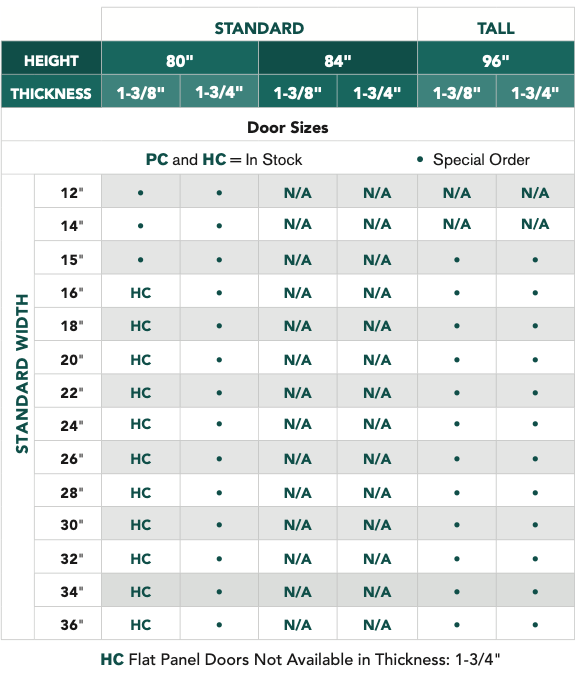Click the HC cell in the 36" row
This screenshot has width=575, height=678.
[x=141, y=625]
